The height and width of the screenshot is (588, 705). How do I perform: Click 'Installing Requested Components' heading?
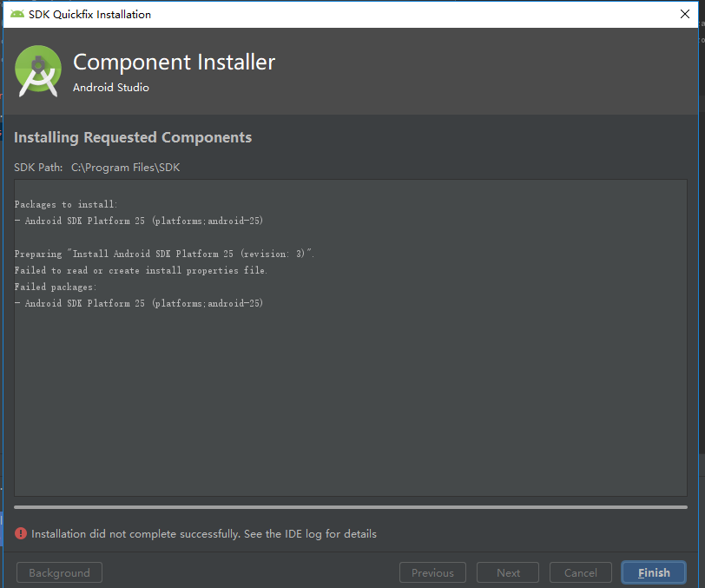pyautogui.click(x=133, y=137)
